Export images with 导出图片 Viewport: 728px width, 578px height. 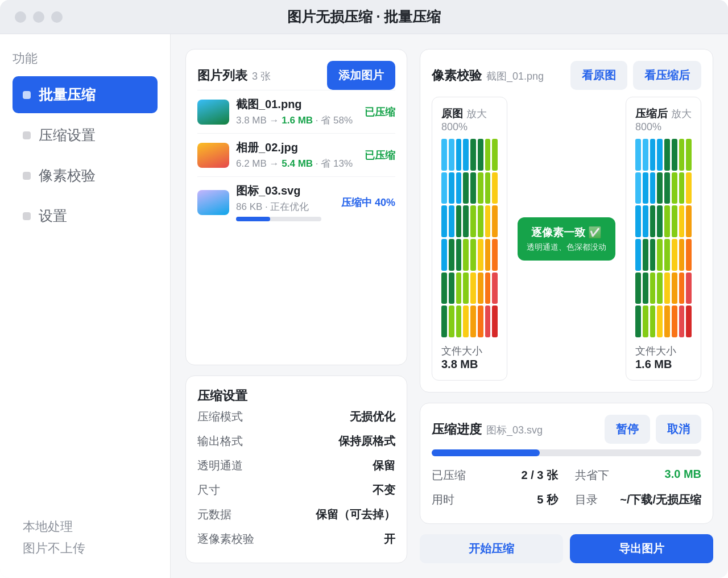[x=642, y=548]
